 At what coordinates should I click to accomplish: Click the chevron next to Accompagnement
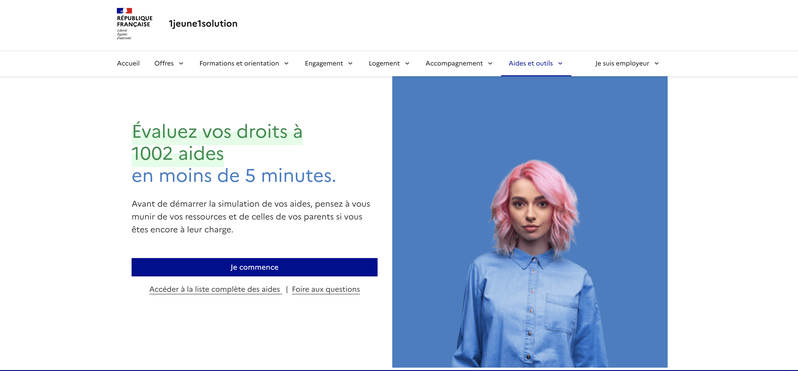pos(490,64)
